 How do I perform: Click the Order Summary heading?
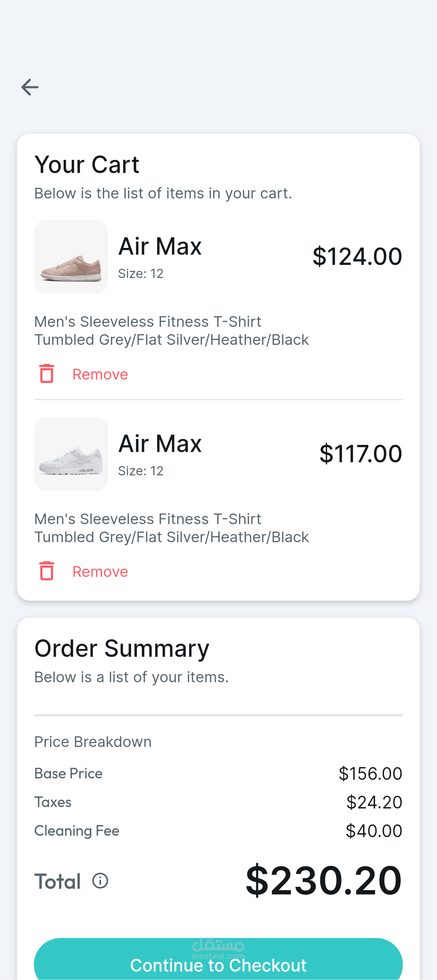pyautogui.click(x=122, y=648)
